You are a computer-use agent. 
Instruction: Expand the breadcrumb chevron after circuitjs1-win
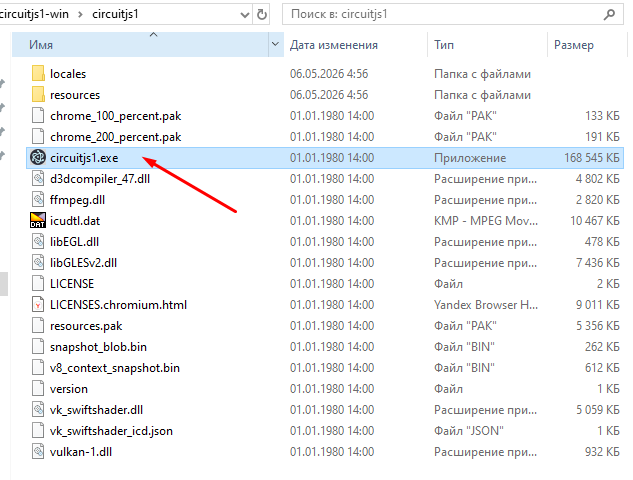click(80, 15)
